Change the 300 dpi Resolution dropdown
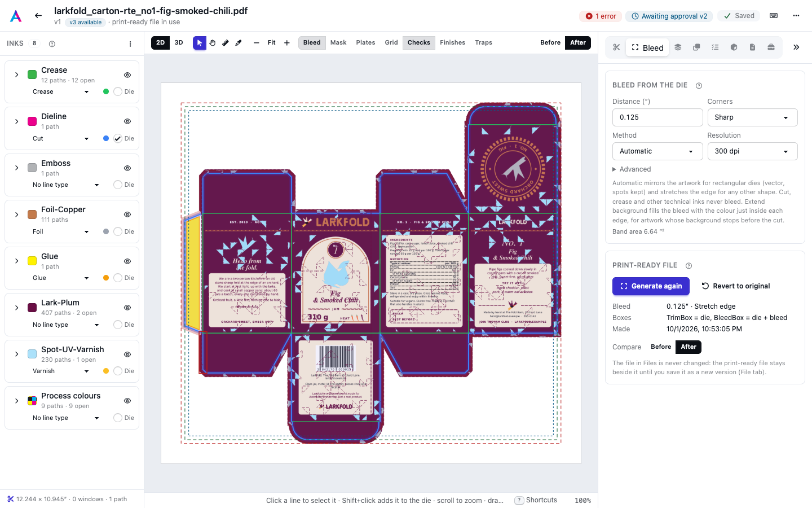The image size is (812, 508). (x=752, y=151)
